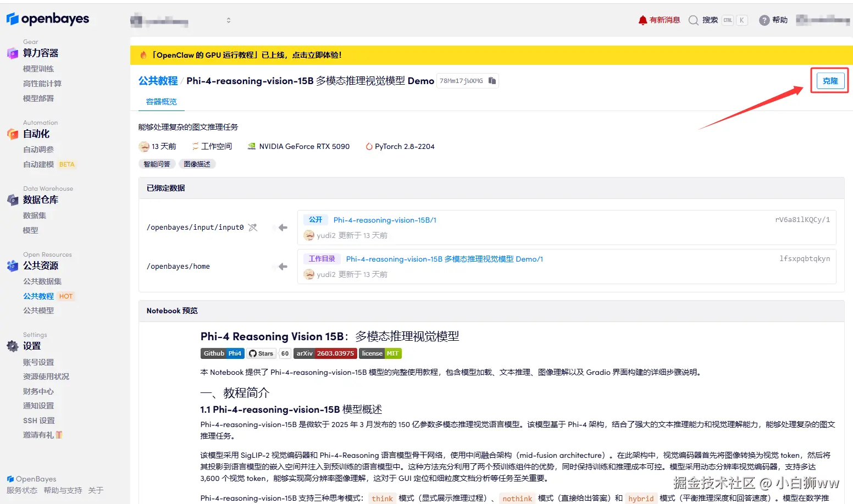Viewport: 853px width, 504px height.
Task: Open the Phi-4-reasoning-vision-15B Demo/1 working directory link
Action: point(444,259)
